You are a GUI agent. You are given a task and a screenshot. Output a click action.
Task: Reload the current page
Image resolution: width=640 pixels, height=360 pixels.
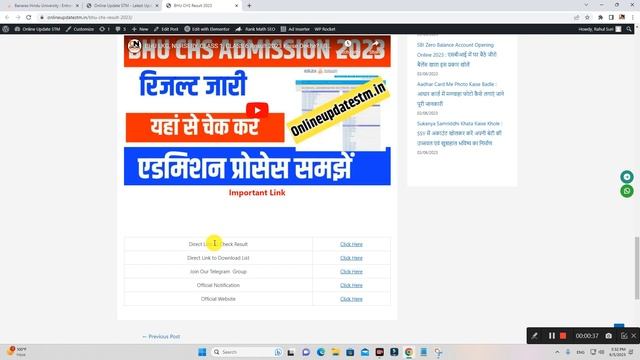click(28, 18)
